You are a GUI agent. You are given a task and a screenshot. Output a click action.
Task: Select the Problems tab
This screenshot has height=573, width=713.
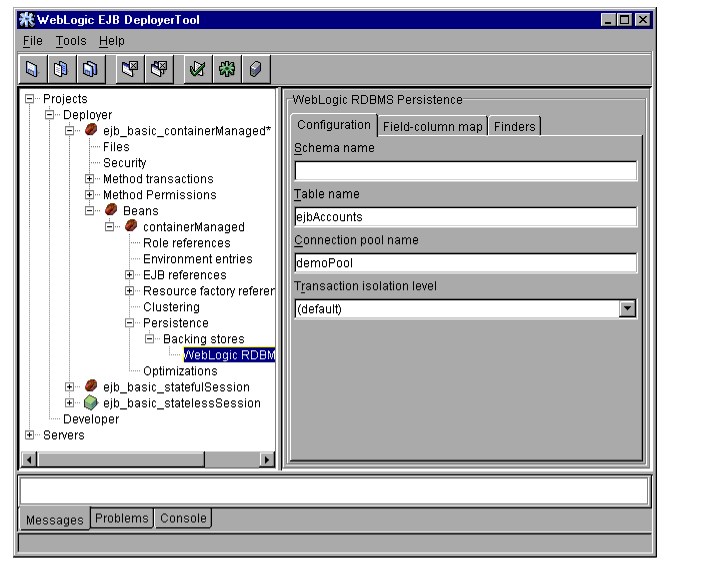[x=122, y=518]
